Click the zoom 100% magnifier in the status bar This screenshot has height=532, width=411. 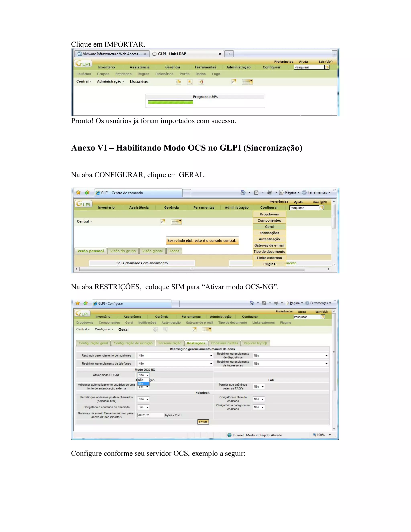[314, 435]
